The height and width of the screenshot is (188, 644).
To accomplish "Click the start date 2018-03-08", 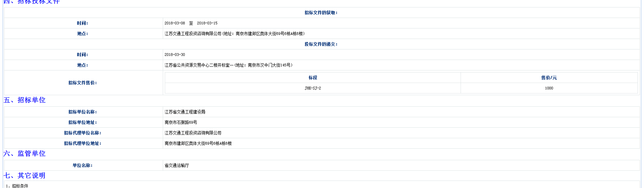I will click(x=175, y=23).
